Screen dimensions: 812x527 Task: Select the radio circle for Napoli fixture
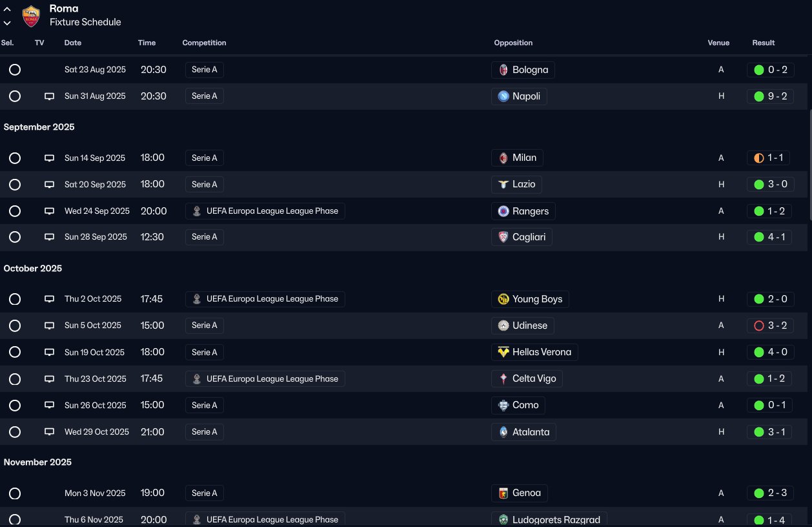[x=15, y=96]
